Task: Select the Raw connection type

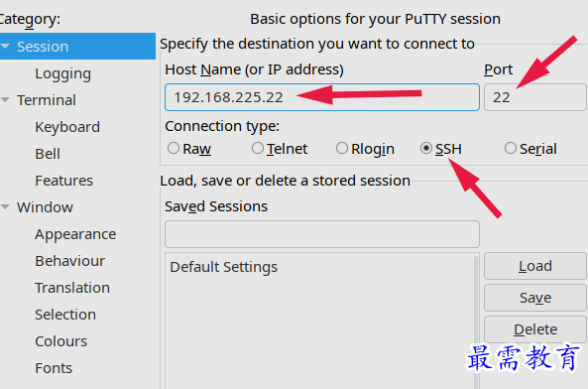Action: pos(174,148)
